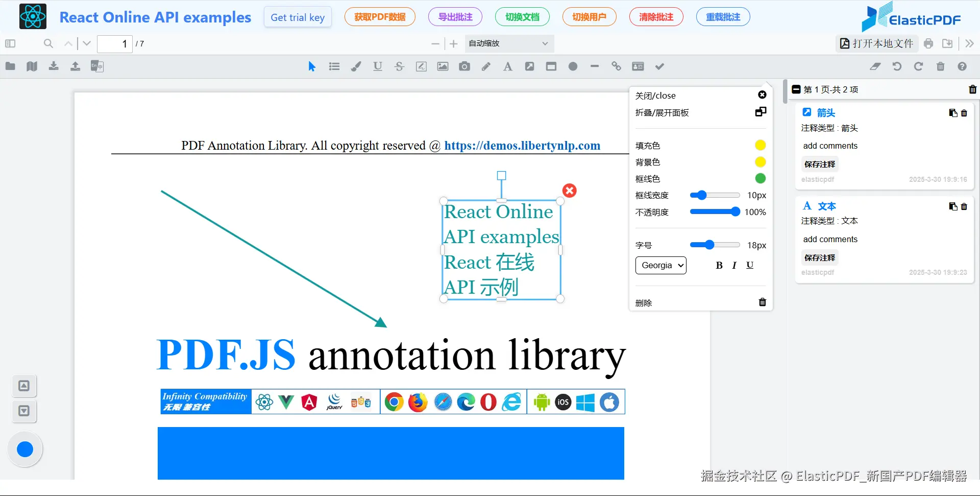Image resolution: width=980 pixels, height=496 pixels.
Task: Redo the annotation action
Action: [x=918, y=66]
